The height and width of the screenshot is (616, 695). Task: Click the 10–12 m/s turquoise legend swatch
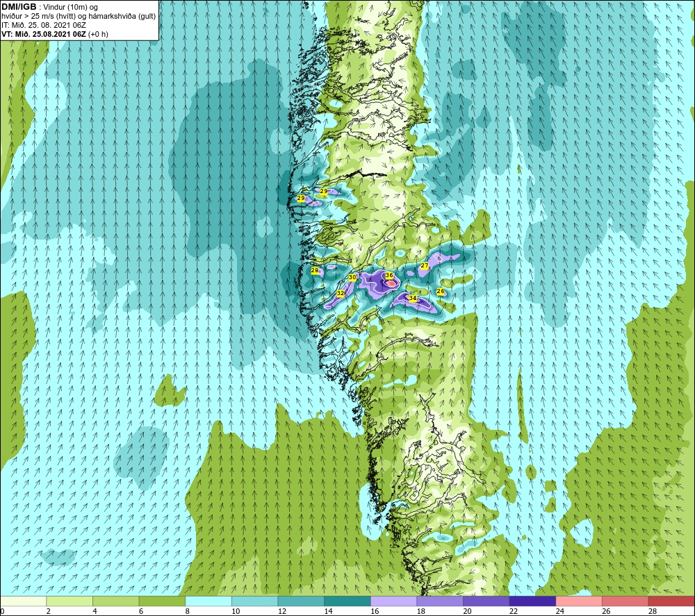(x=255, y=601)
